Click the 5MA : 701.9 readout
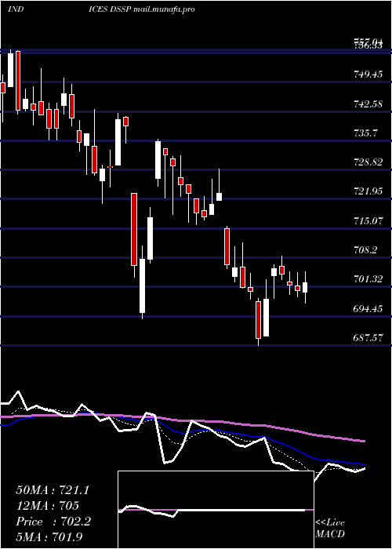The height and width of the screenshot is (549, 392). [49, 536]
